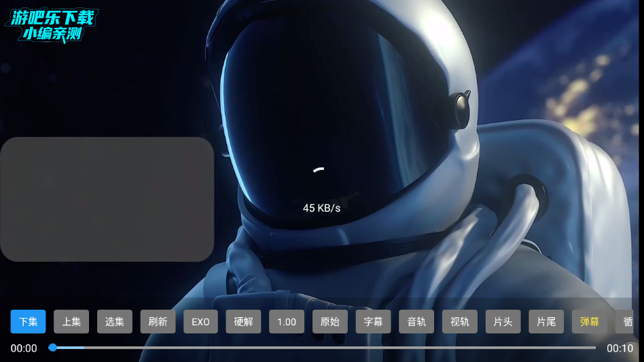Change the 1.00 playback speed

pos(287,321)
